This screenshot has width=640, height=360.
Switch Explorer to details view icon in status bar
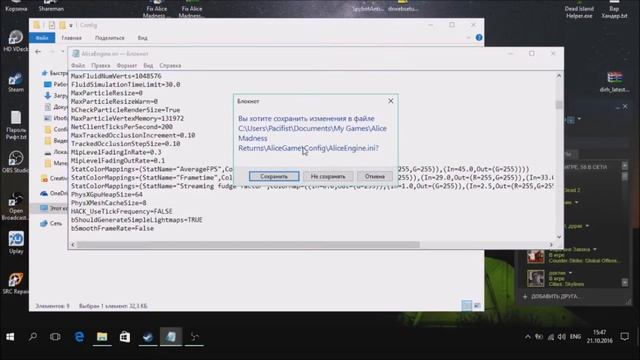pos(467,305)
